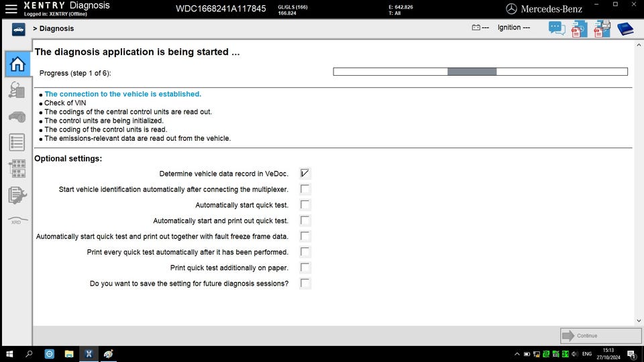Click the VIN WDC1668241A117845 in header
This screenshot has height=362, width=644.
click(221, 9)
